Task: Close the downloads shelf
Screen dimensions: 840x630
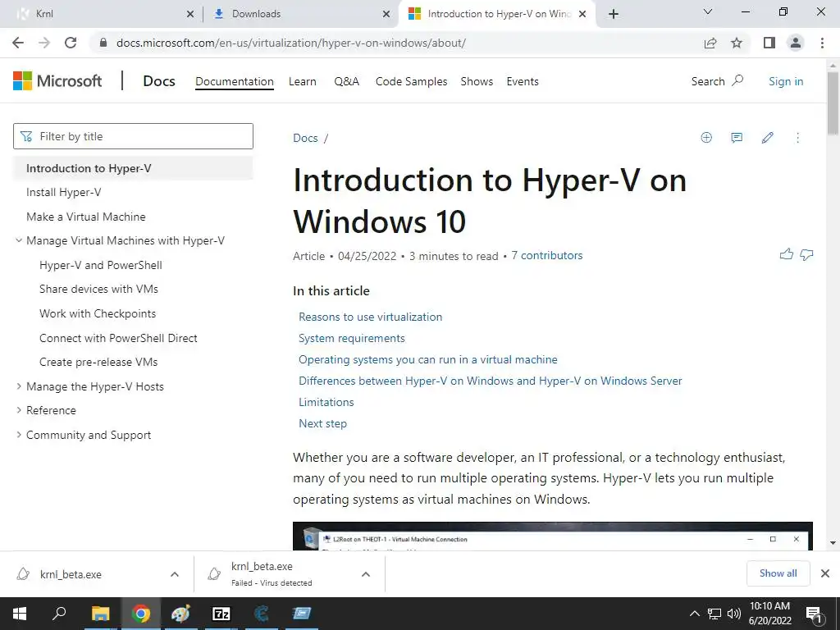Action: (825, 573)
